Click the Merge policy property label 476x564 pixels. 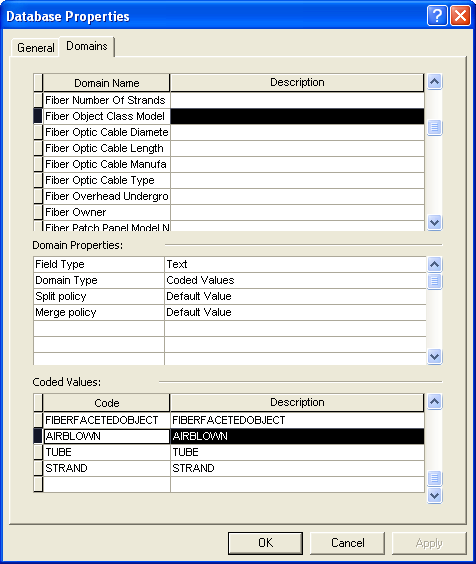[x=99, y=312]
